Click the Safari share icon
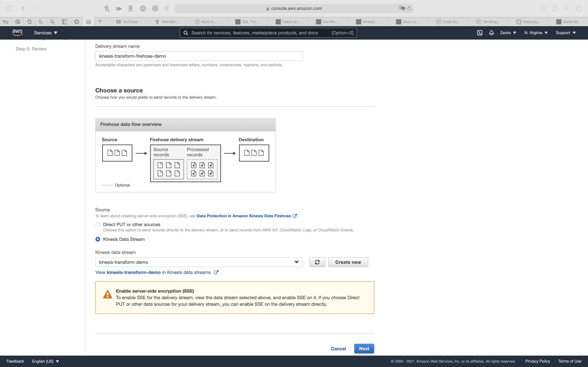This screenshot has width=588, height=367. 555,8
